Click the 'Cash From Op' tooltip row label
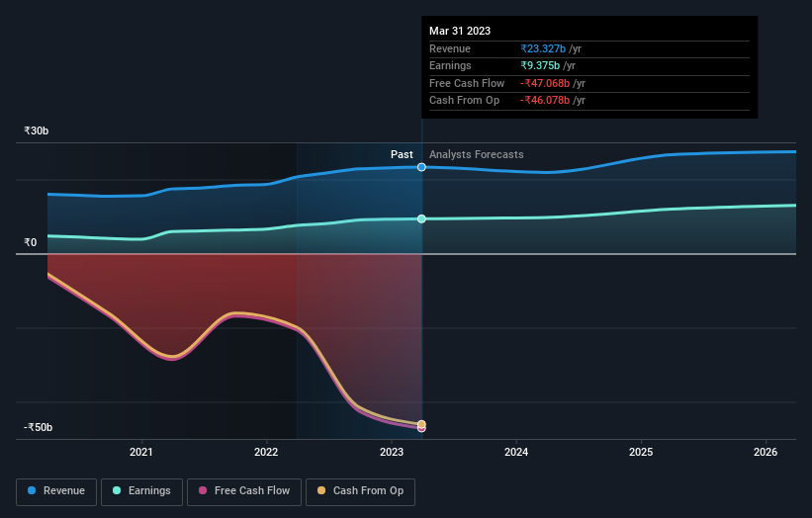This screenshot has width=812, height=518. point(465,101)
